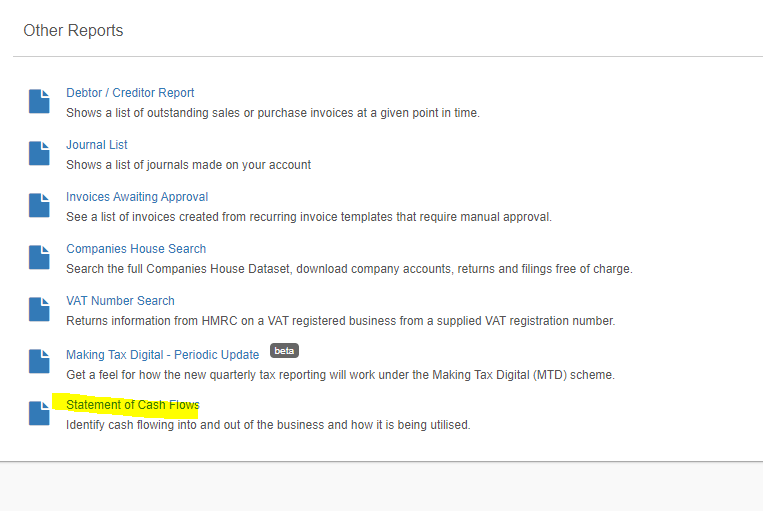Click the VAT Number Search description text
763x511 pixels.
[x=341, y=321]
